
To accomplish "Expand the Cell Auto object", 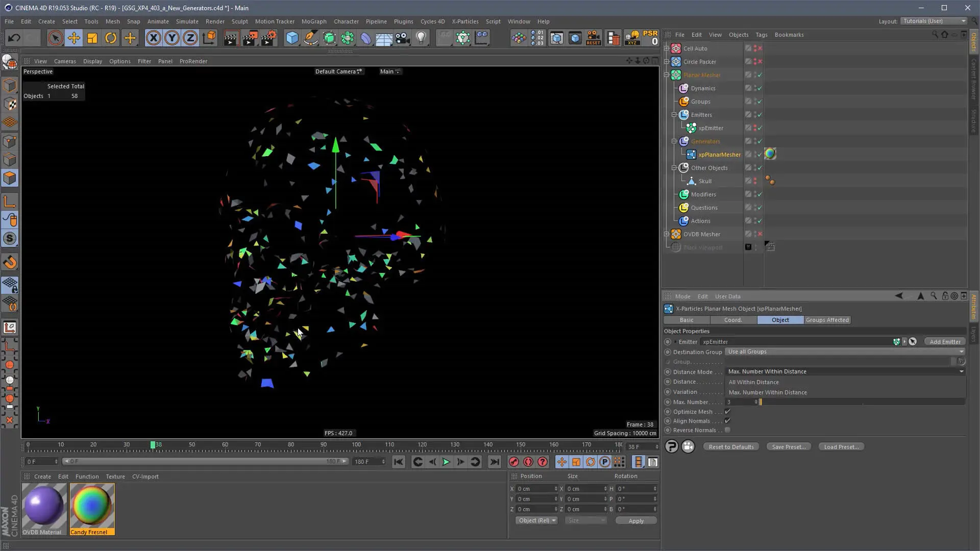I will [667, 48].
